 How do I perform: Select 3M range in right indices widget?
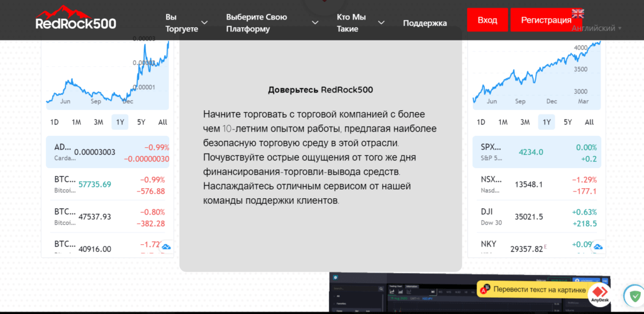point(525,122)
